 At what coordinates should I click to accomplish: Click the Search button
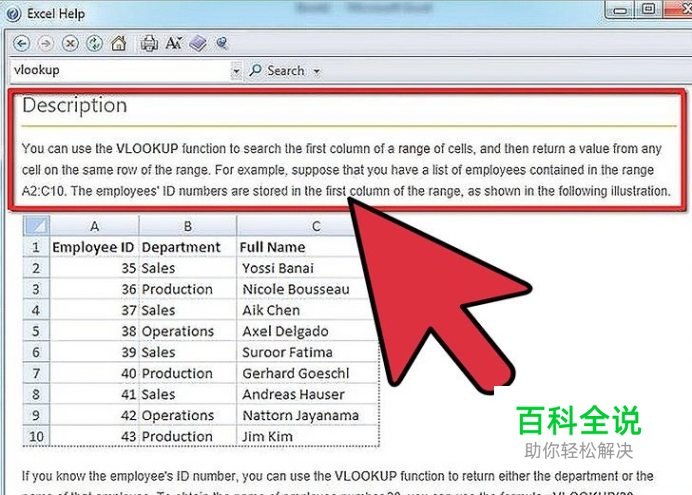pyautogui.click(x=277, y=71)
